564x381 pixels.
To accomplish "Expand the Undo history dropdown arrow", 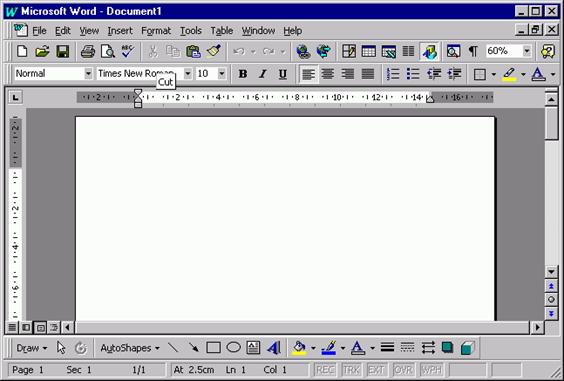I will click(x=253, y=52).
